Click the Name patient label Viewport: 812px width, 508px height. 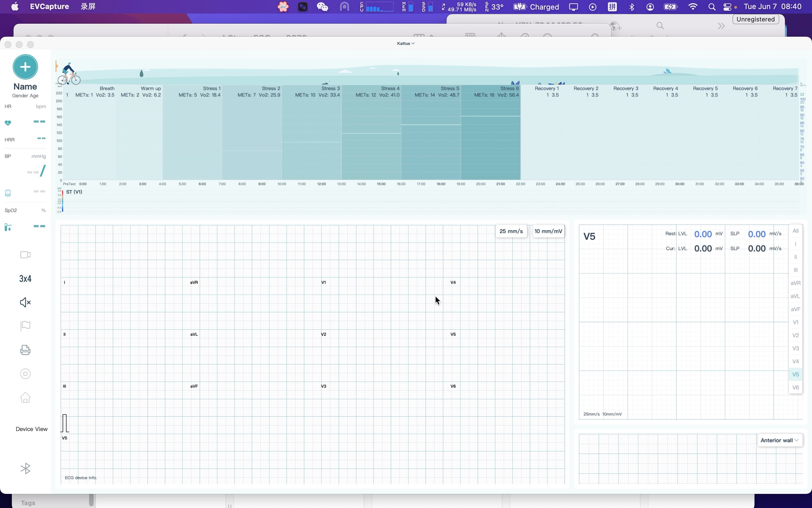tap(25, 87)
